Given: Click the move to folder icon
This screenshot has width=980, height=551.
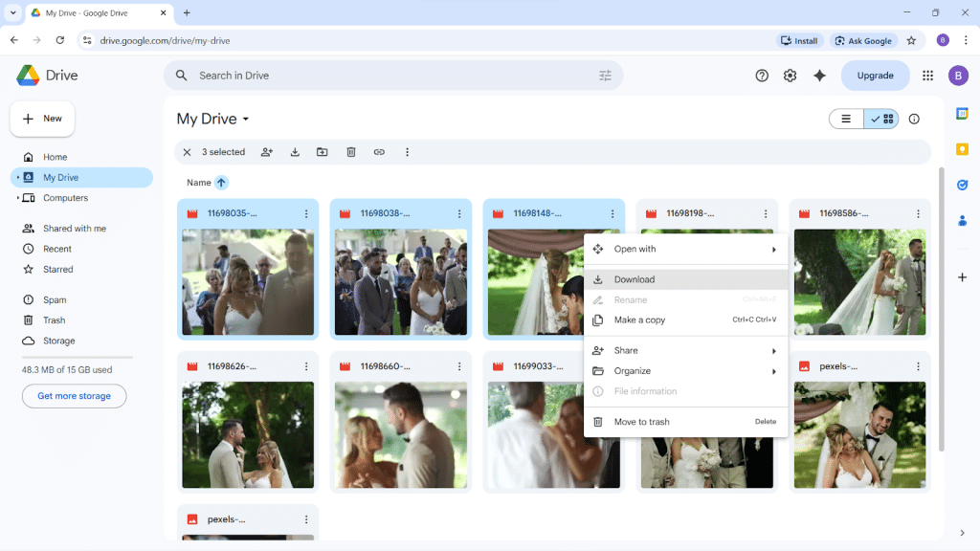Looking at the screenshot, I should coord(323,152).
